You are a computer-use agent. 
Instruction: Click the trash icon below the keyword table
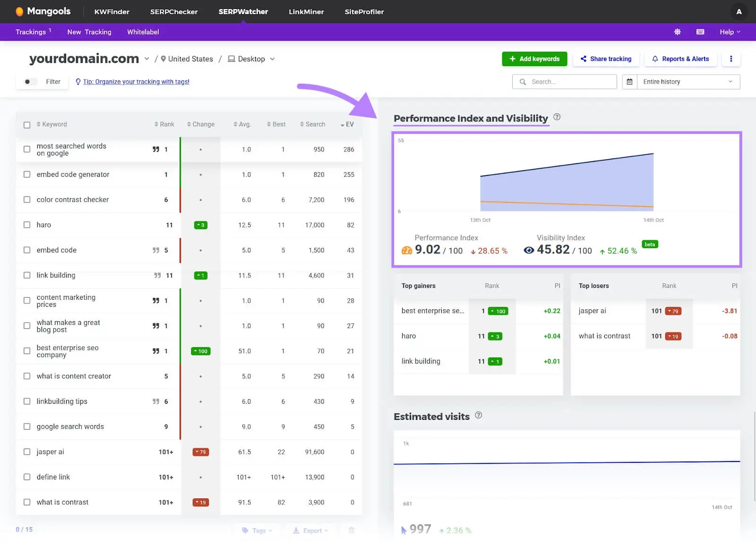351,530
